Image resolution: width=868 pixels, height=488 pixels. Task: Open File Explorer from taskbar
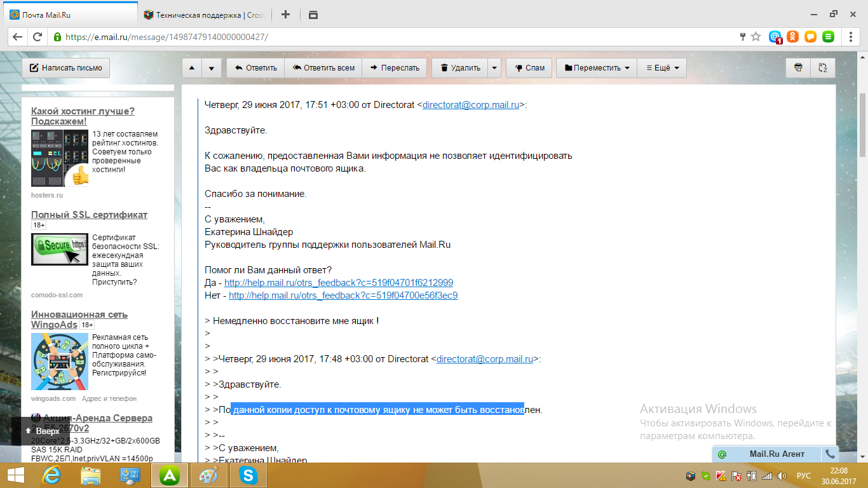(x=91, y=475)
